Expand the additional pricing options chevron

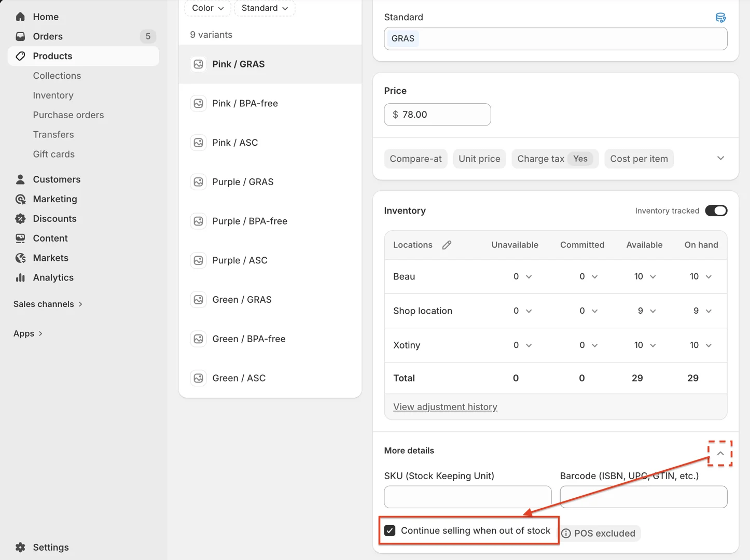tap(720, 158)
